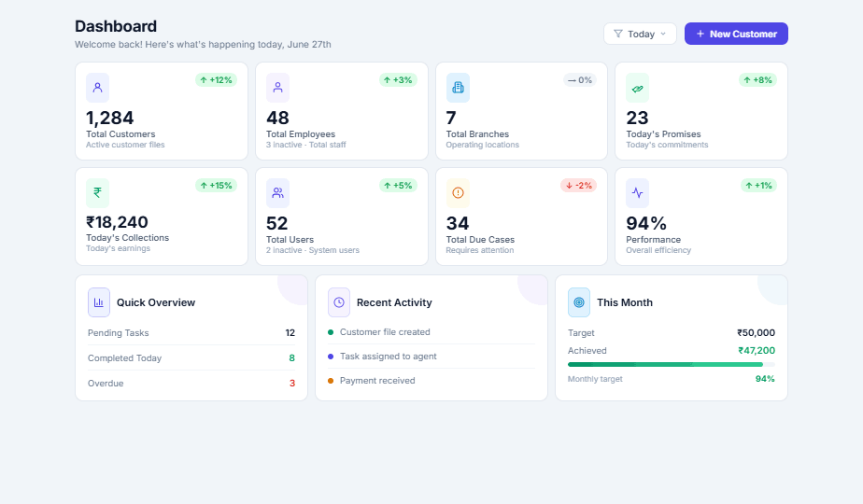Click the 0% trend badge
The width and height of the screenshot is (863, 504).
580,80
